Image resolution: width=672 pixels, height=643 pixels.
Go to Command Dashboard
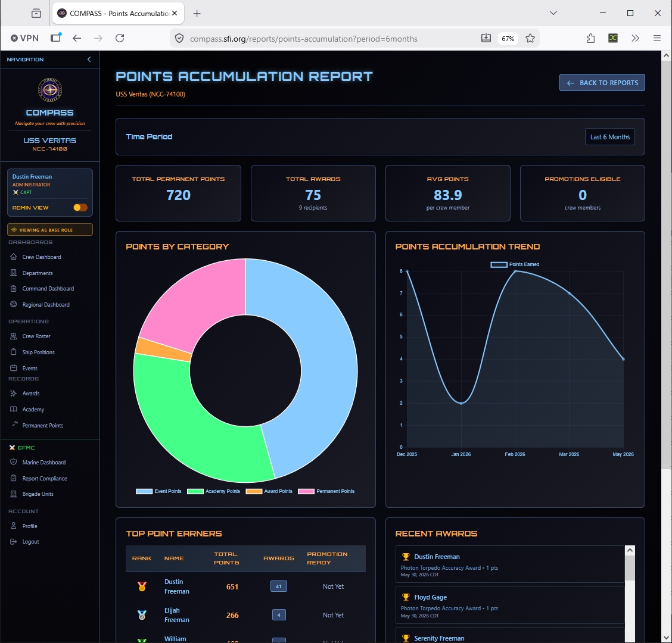pyautogui.click(x=48, y=289)
